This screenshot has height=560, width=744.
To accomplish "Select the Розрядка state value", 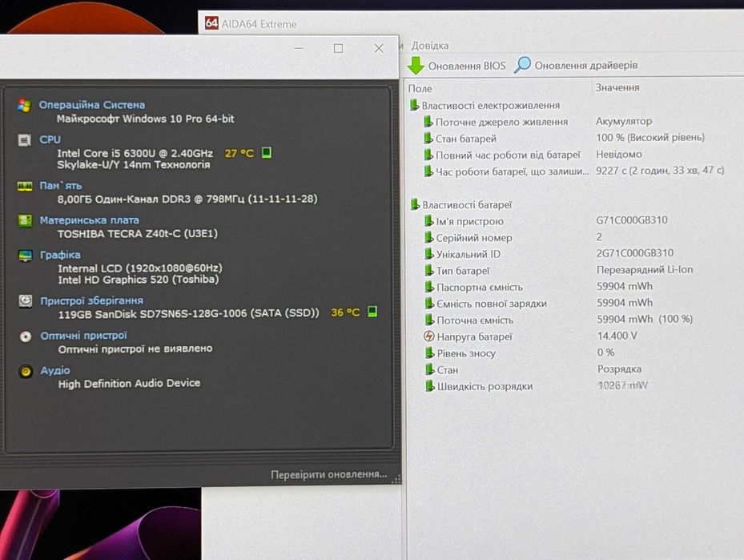I will point(619,369).
